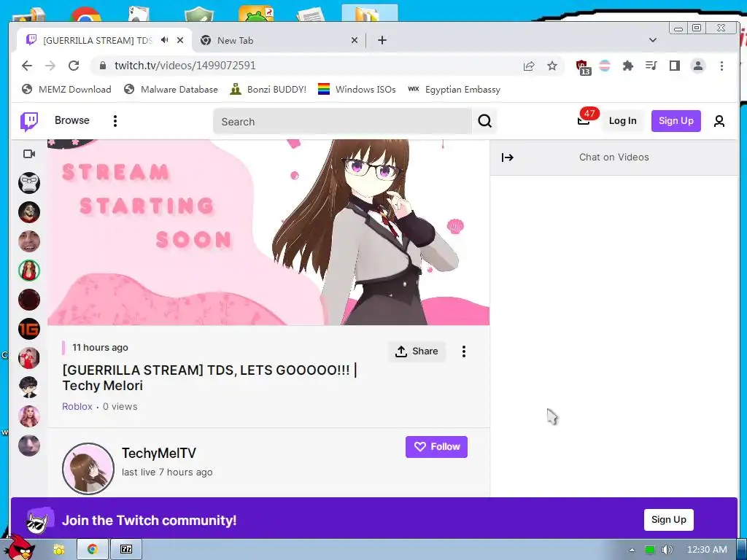Open the anime boy avatar channel in sidebar

point(29,387)
